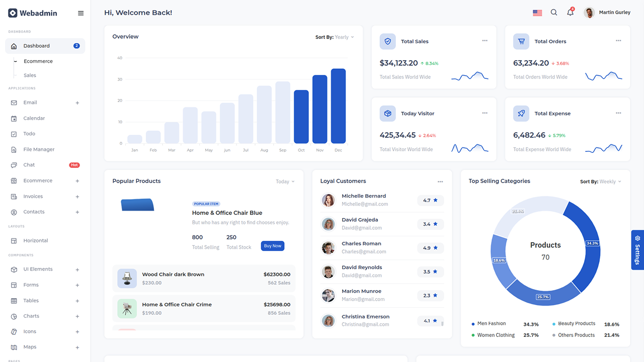
Task: Select Dashboard in the sidebar menu
Action: coord(35,45)
